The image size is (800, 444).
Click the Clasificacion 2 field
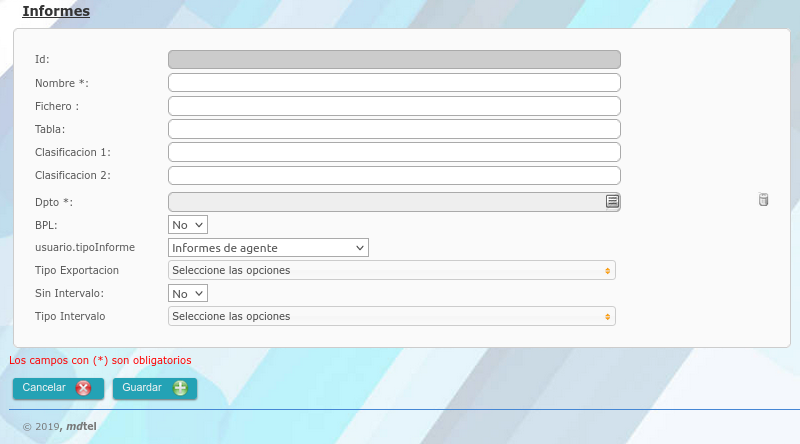click(394, 176)
